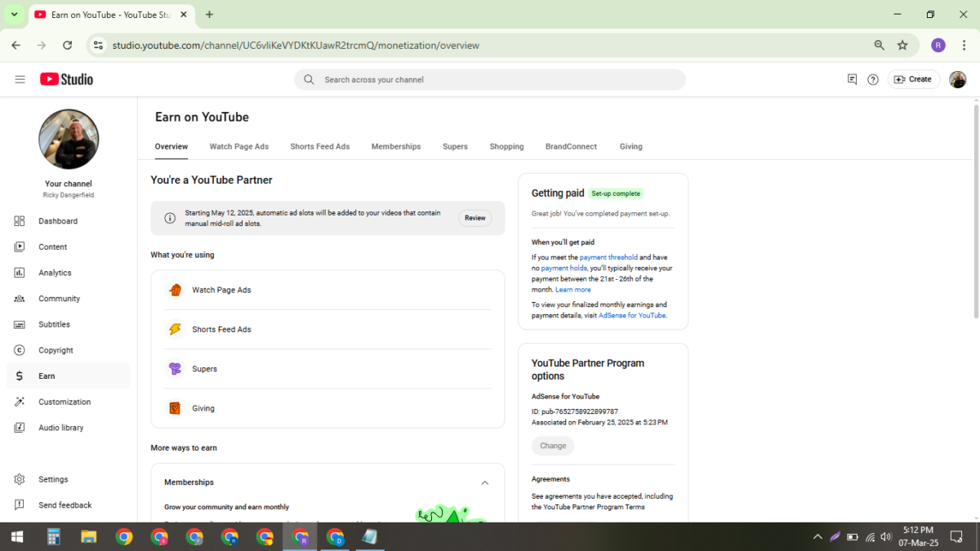
Task: Click the Create button
Action: (x=914, y=79)
